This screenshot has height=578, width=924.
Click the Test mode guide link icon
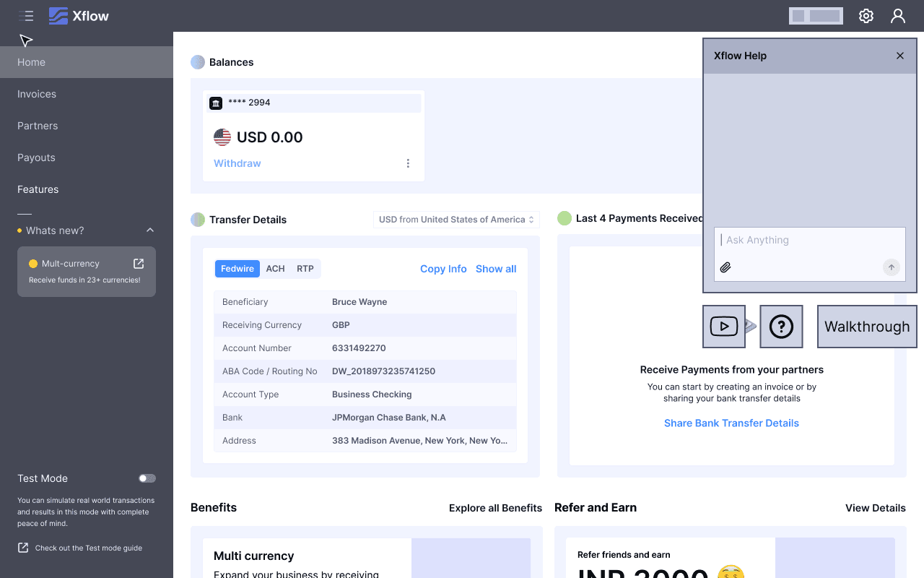[x=23, y=548]
